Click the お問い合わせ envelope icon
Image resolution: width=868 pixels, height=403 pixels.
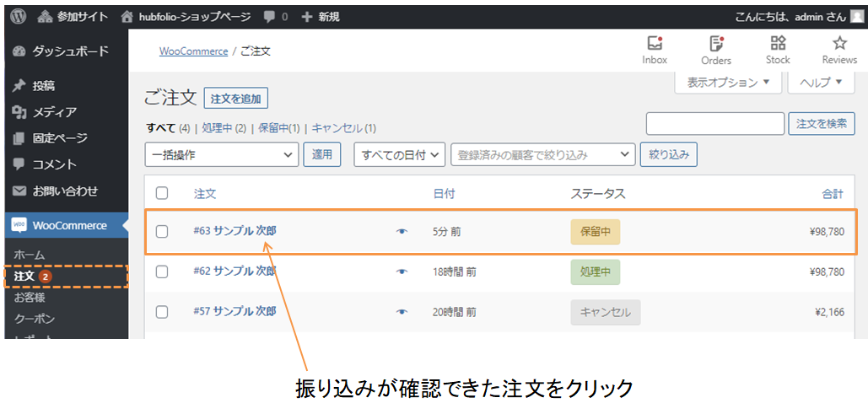coord(19,191)
